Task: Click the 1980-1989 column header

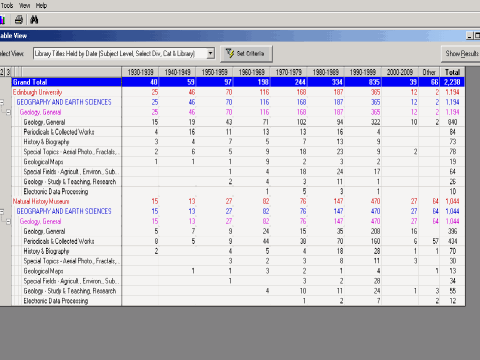Action: click(325, 72)
